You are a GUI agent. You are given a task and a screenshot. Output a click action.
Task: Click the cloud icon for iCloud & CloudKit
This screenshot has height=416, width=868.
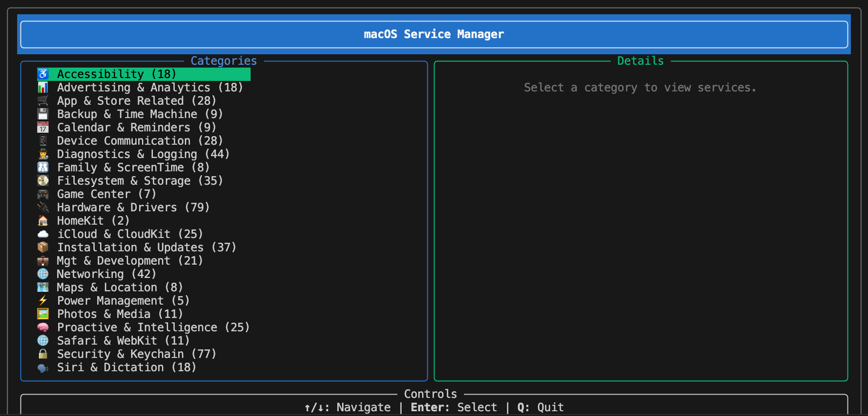point(43,234)
